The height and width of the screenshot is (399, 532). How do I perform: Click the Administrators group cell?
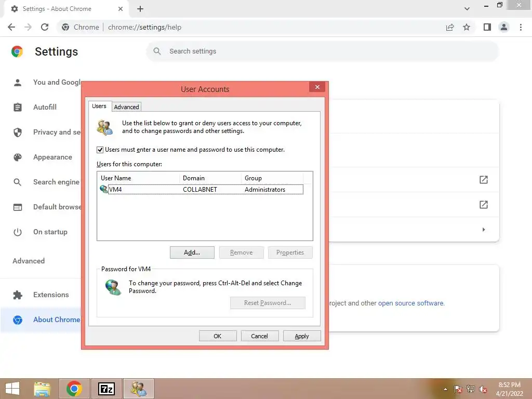click(x=265, y=190)
